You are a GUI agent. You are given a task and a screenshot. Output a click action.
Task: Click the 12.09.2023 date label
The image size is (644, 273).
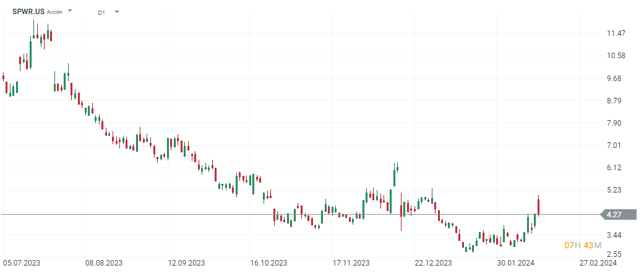(x=186, y=262)
